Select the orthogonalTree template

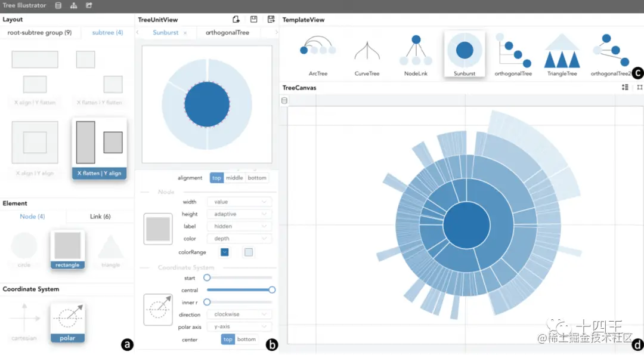(x=513, y=55)
